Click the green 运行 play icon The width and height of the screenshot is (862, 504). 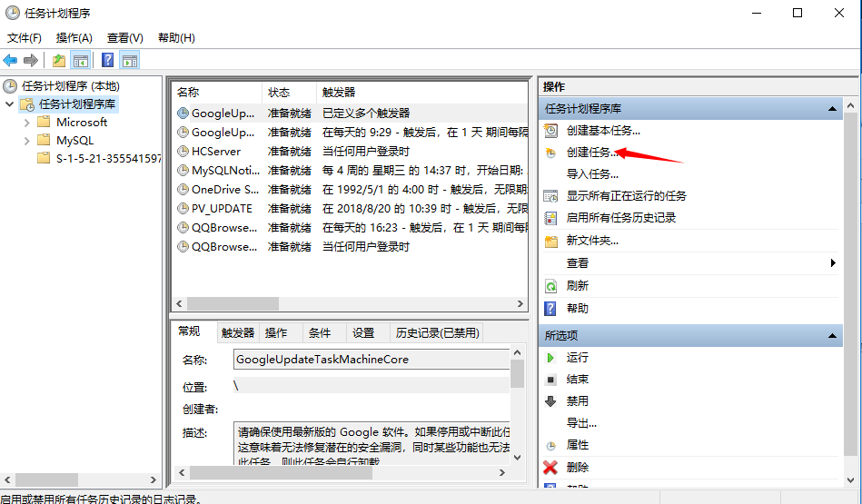[x=550, y=358]
